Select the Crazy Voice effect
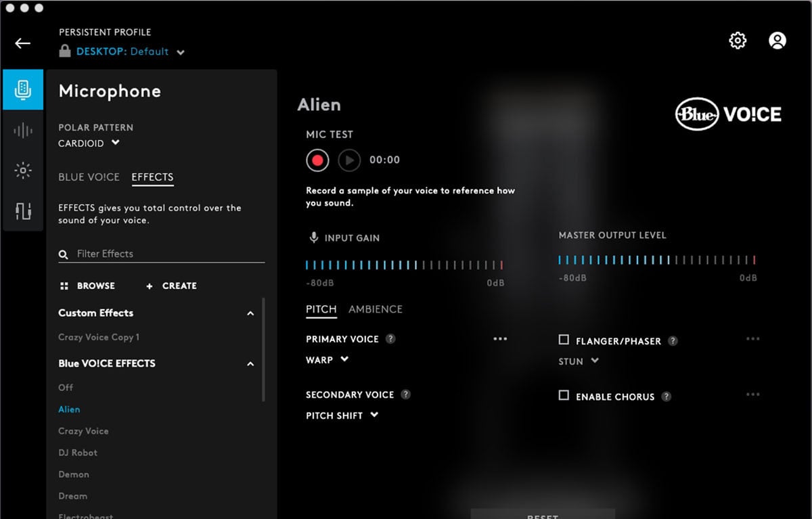Screen dimensions: 812x519 tap(83, 431)
